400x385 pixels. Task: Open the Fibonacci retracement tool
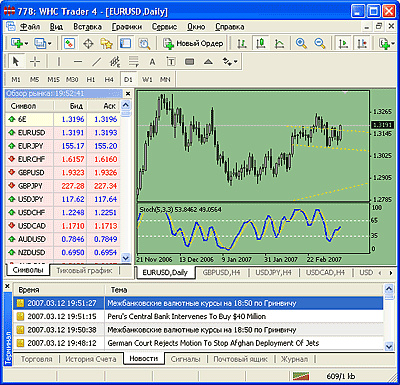pos(134,62)
